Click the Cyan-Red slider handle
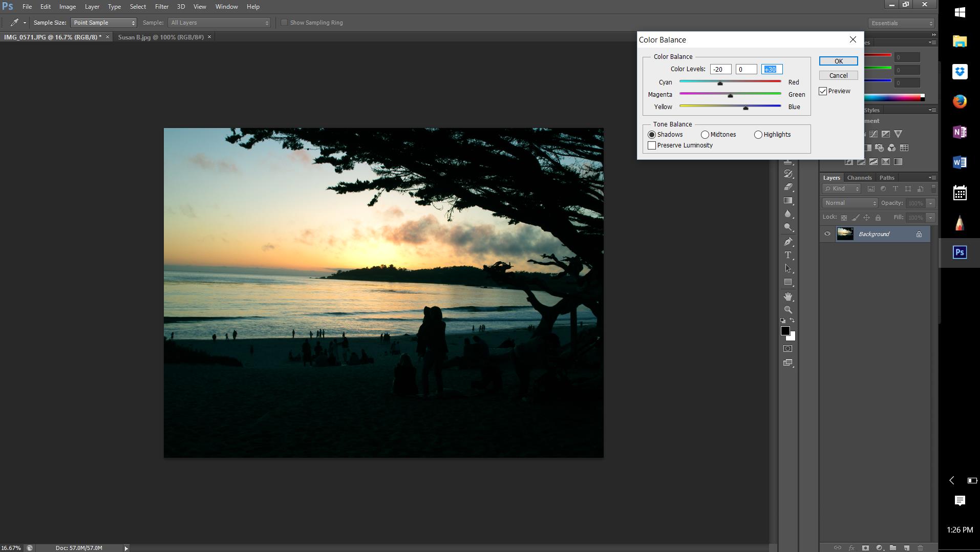Viewport: 980px width, 552px height. click(x=720, y=83)
